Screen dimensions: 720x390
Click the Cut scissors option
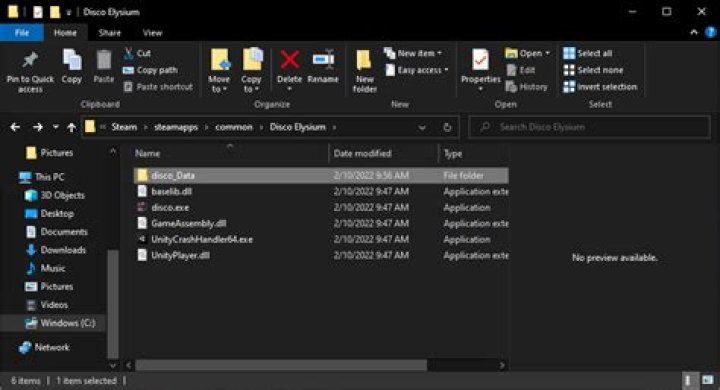pos(137,53)
